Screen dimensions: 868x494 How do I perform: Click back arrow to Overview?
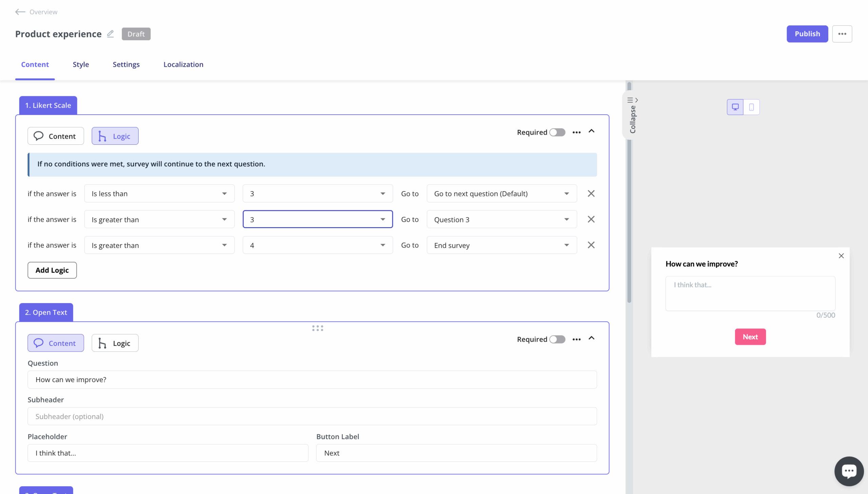pyautogui.click(x=20, y=12)
